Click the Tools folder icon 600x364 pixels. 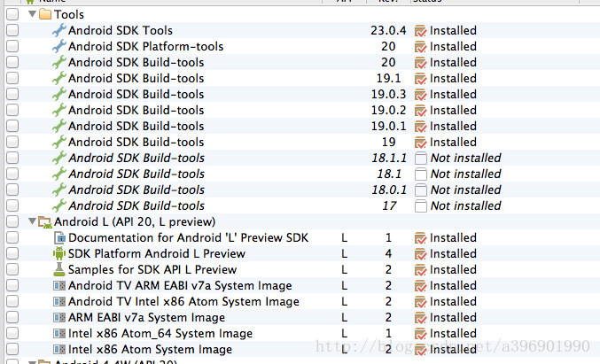click(45, 14)
